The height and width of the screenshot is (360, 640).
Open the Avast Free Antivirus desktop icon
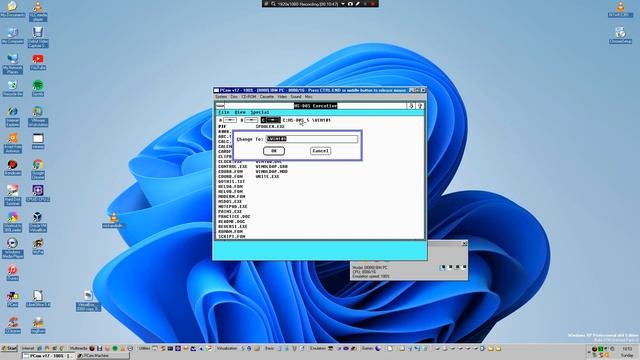coord(13,142)
